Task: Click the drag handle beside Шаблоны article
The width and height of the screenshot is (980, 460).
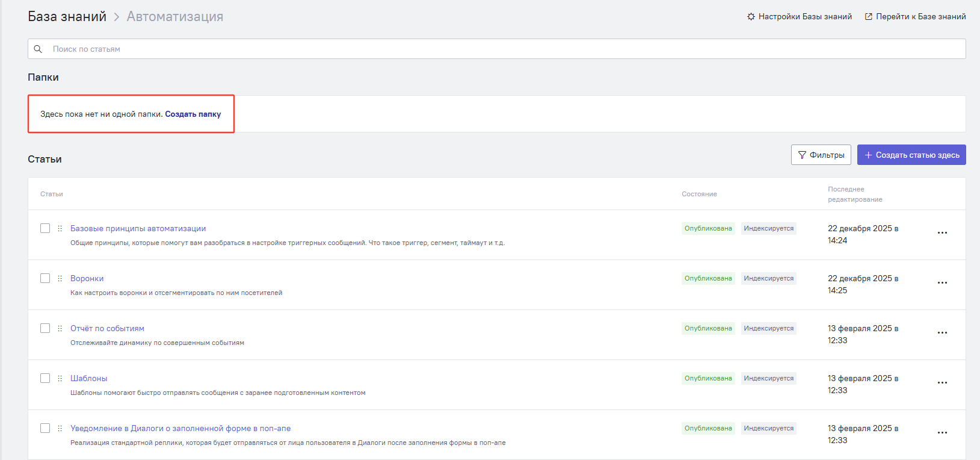Action: point(60,378)
